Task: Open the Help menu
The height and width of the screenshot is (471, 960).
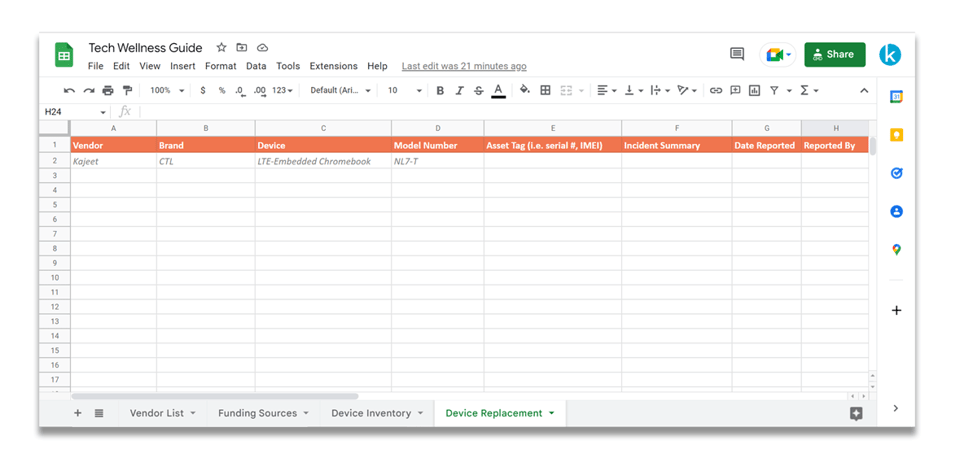Action: point(377,66)
